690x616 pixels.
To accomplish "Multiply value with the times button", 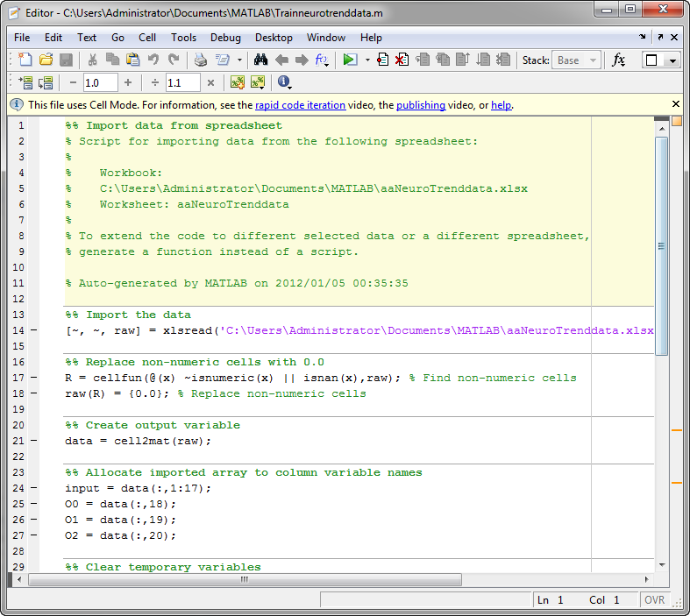I will [x=210, y=82].
